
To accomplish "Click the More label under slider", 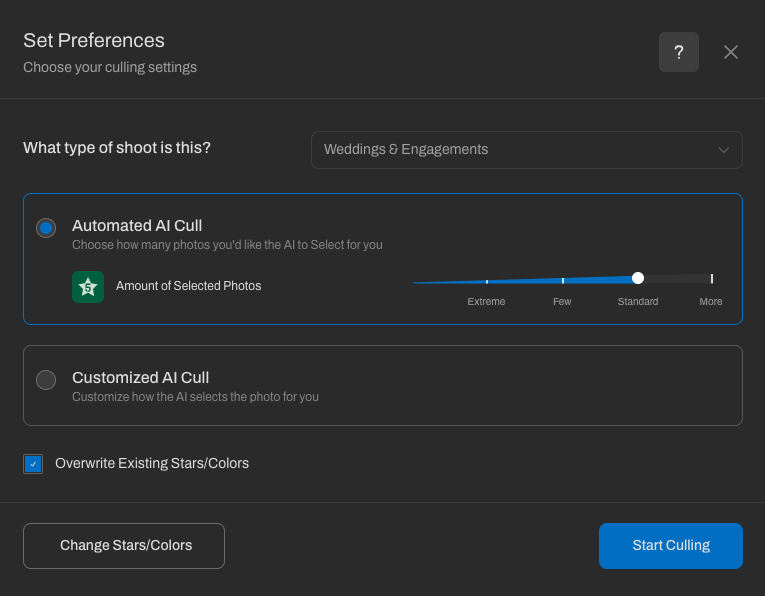I will click(x=711, y=302).
